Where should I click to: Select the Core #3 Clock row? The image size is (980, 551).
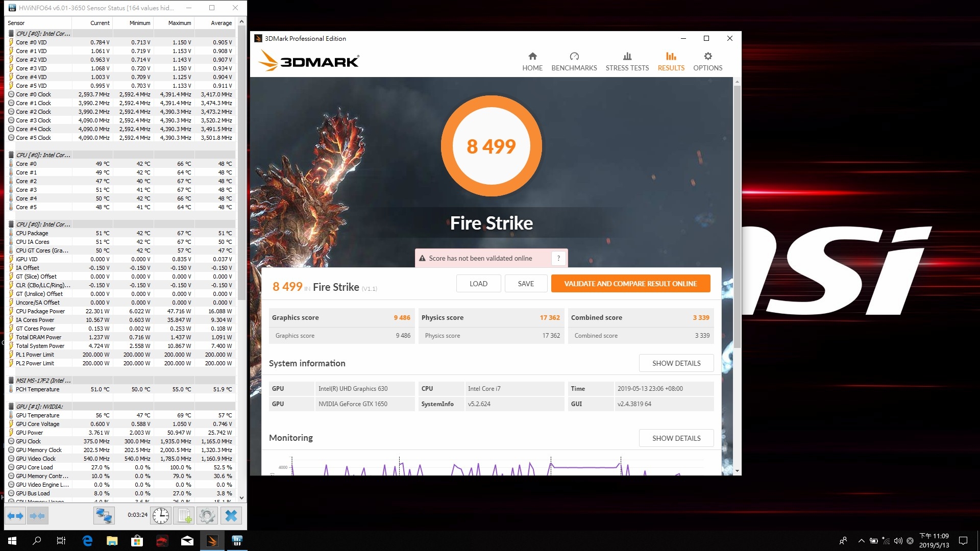(x=121, y=120)
